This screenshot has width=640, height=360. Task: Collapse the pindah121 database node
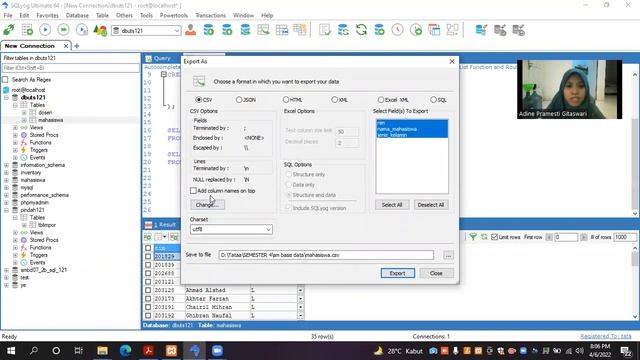point(7,210)
